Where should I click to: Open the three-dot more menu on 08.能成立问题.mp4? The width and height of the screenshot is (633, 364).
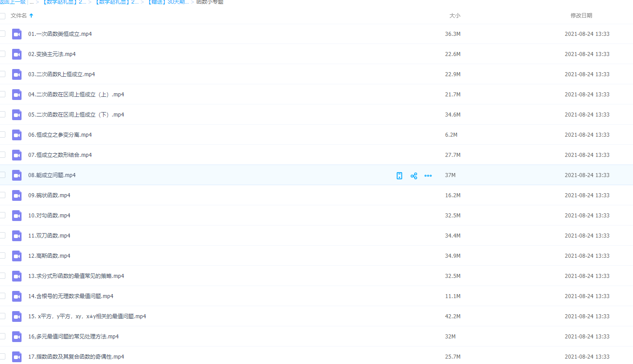[x=428, y=176]
